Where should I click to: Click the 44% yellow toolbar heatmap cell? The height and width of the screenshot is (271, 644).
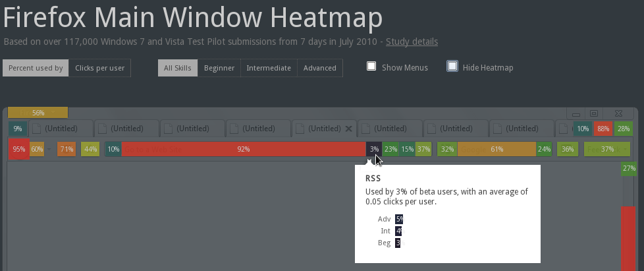coord(90,149)
